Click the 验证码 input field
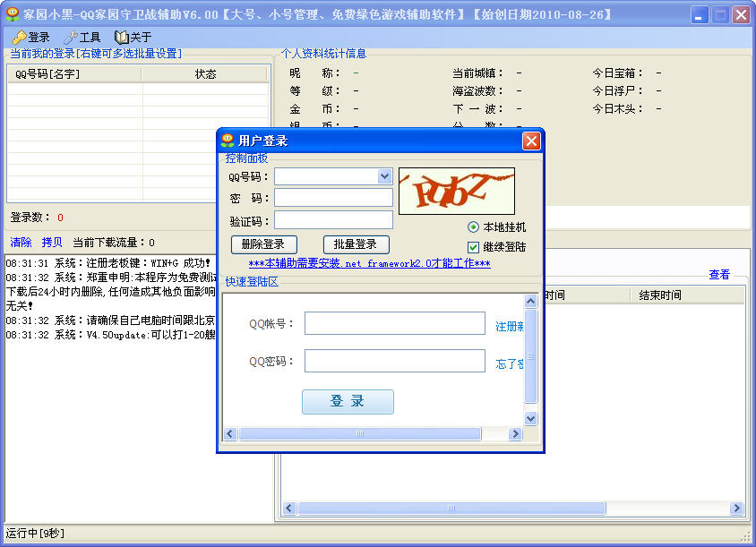Image resolution: width=756 pixels, height=547 pixels. coord(333,219)
